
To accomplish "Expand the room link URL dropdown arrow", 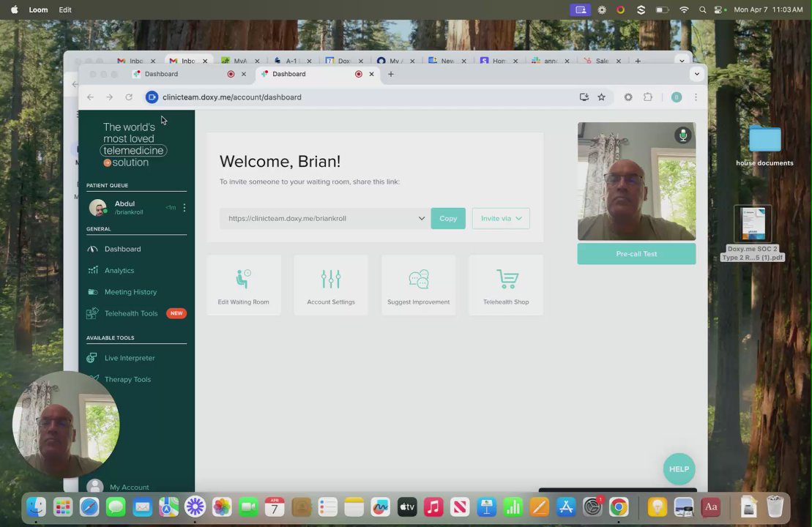I will (422, 218).
